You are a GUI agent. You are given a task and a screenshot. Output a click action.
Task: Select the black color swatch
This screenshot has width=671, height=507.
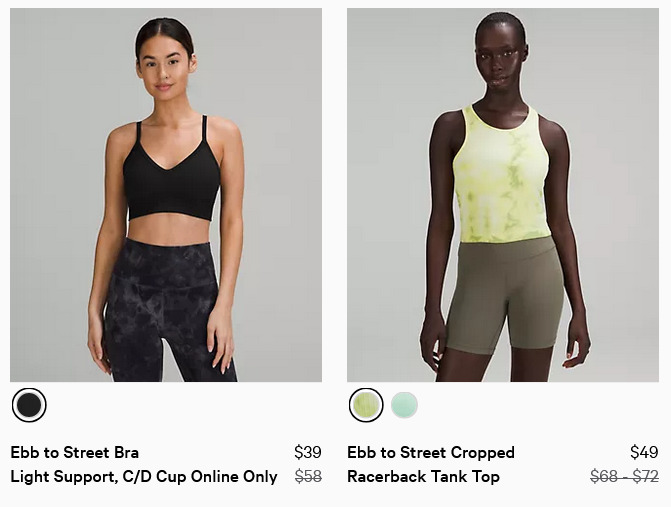pos(29,405)
